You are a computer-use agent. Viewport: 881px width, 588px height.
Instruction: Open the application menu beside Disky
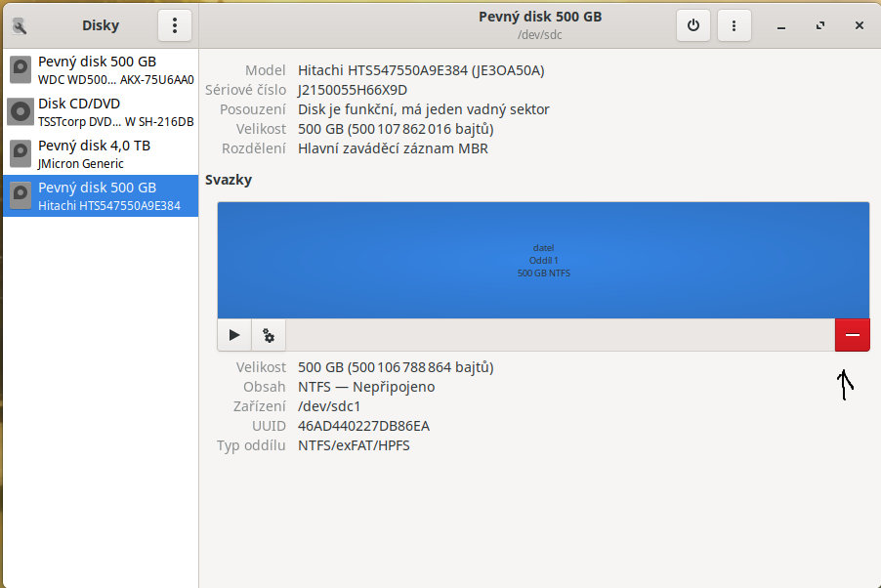(x=175, y=25)
